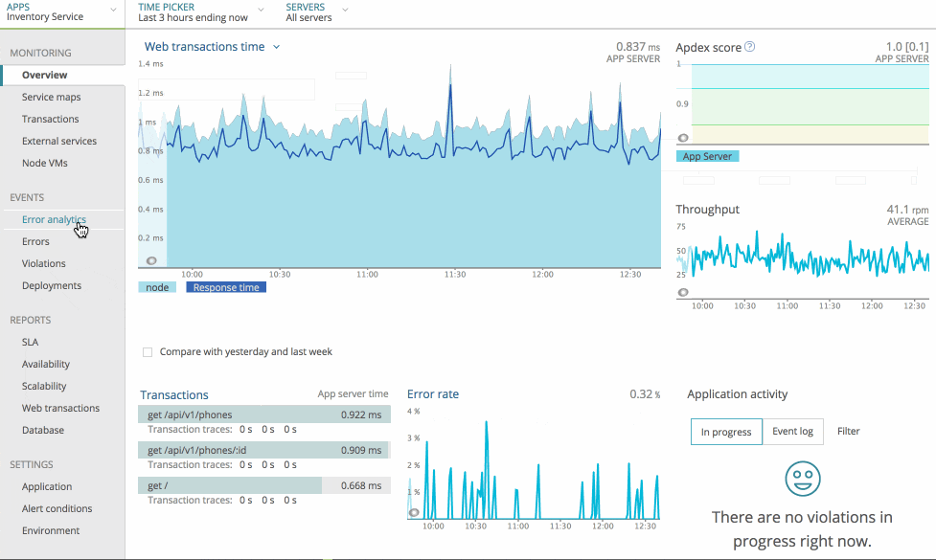936x560 pixels.
Task: Click the circle icon in Error rate chart
Action: pyautogui.click(x=414, y=513)
